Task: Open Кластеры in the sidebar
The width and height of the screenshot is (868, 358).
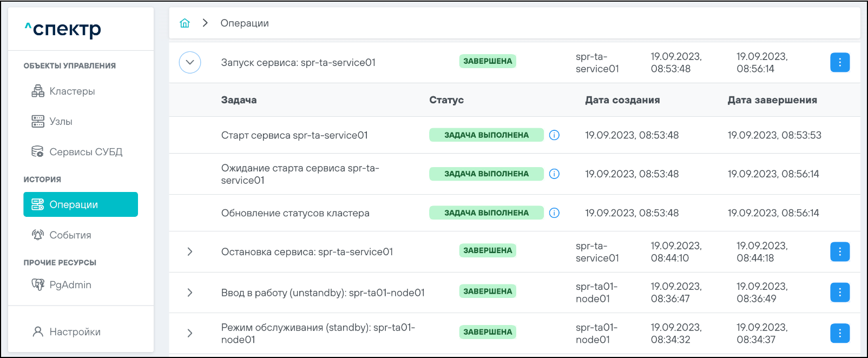Action: point(72,91)
